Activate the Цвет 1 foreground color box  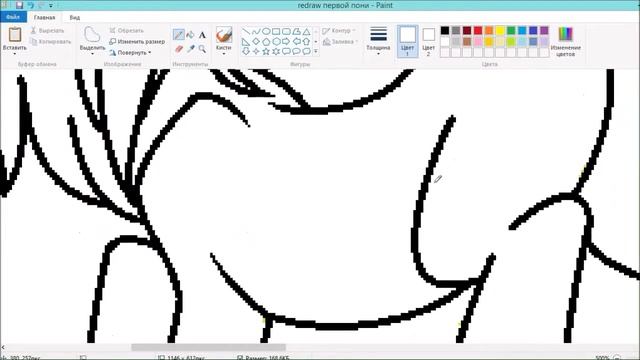pyautogui.click(x=407, y=41)
